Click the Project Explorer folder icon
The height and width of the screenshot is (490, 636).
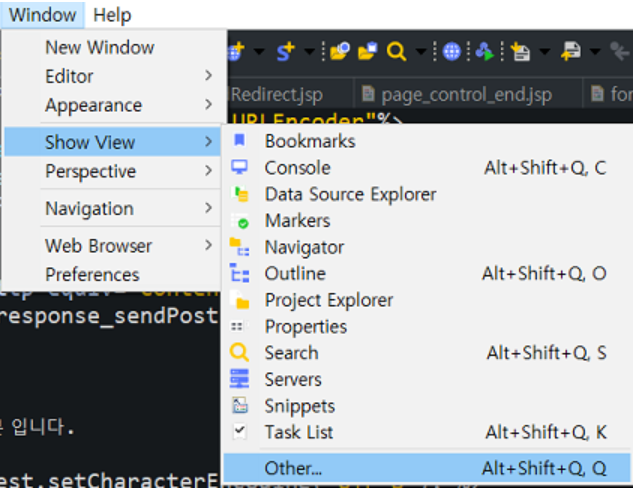240,300
